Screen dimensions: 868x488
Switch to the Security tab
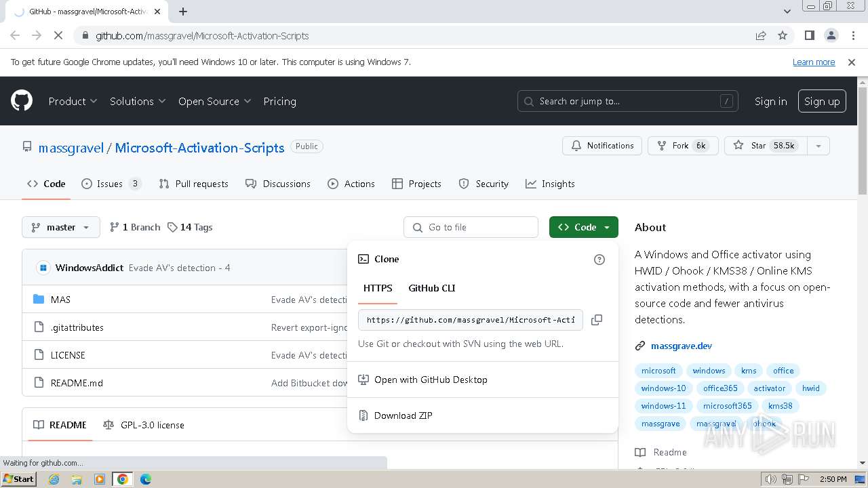(x=484, y=184)
